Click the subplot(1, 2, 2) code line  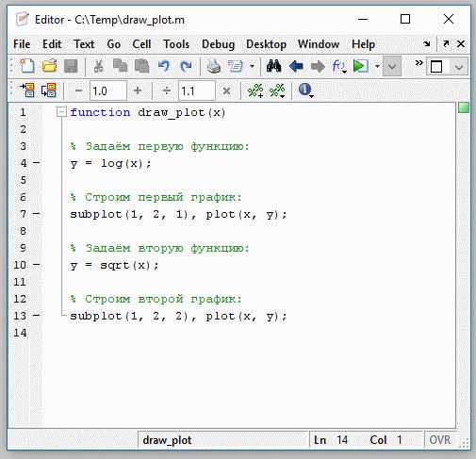click(178, 316)
